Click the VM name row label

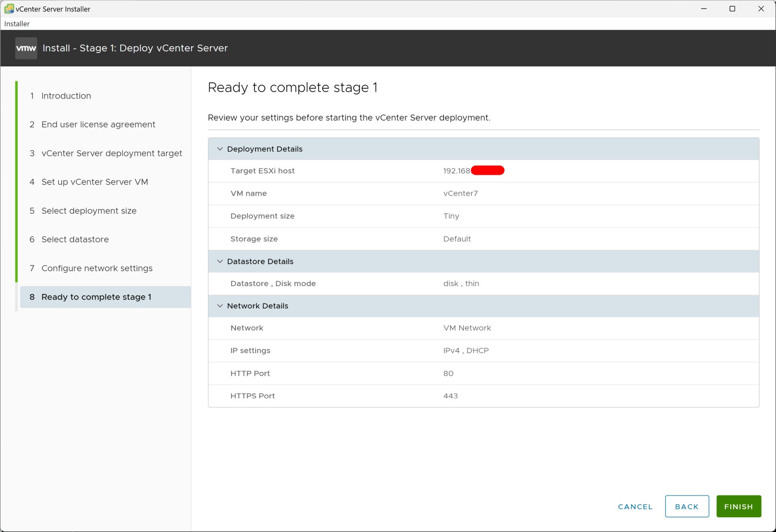pyautogui.click(x=248, y=194)
